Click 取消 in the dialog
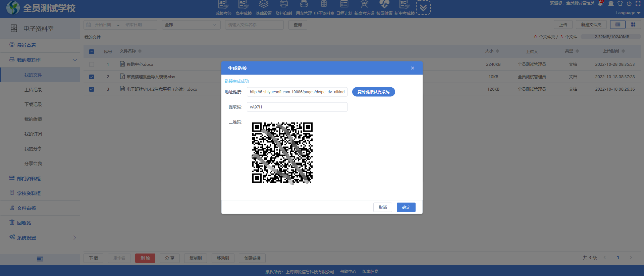The height and width of the screenshot is (276, 644). 383,208
